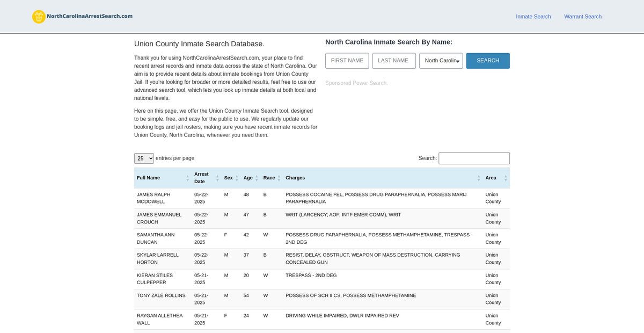Click the yellow site logo icon
This screenshot has height=333, width=644.
39,17
